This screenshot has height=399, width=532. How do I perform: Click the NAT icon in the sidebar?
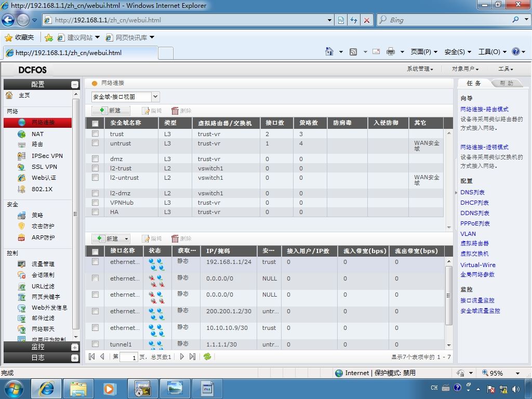pyautogui.click(x=22, y=134)
